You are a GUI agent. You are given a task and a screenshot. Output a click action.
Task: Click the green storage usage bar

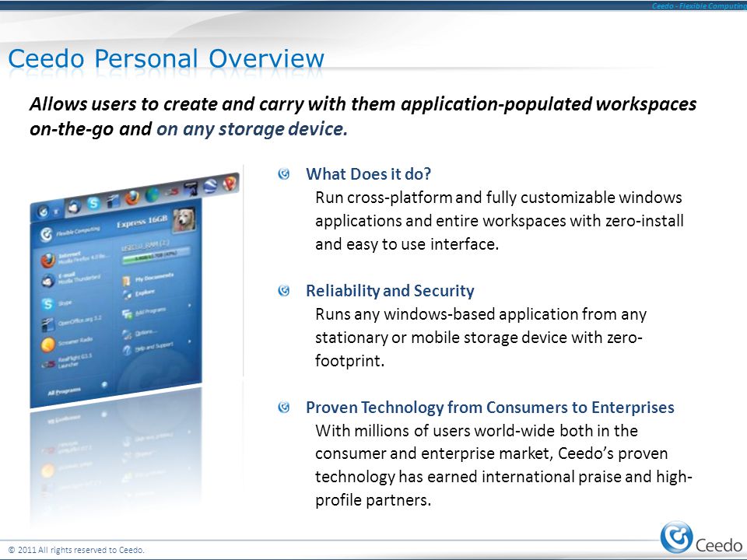point(156,256)
